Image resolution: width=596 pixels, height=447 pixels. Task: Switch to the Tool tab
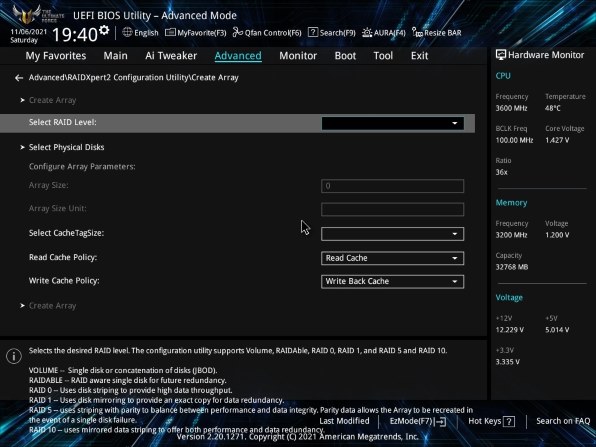click(x=383, y=56)
